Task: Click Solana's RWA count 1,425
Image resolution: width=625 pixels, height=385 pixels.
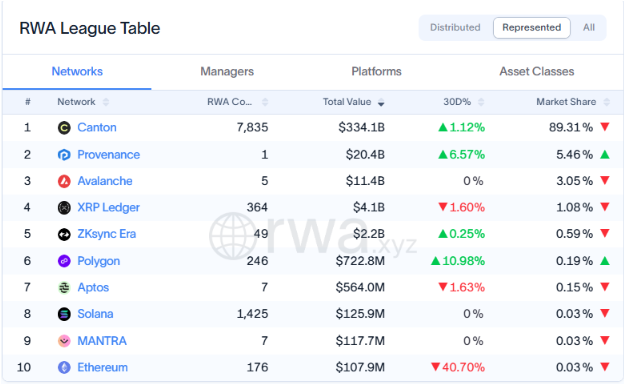Action: click(x=252, y=314)
